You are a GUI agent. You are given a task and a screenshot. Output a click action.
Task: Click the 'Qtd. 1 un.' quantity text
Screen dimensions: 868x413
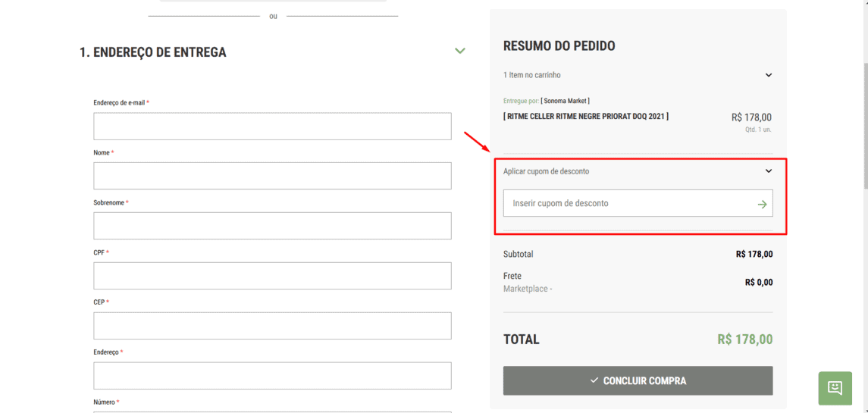(758, 130)
